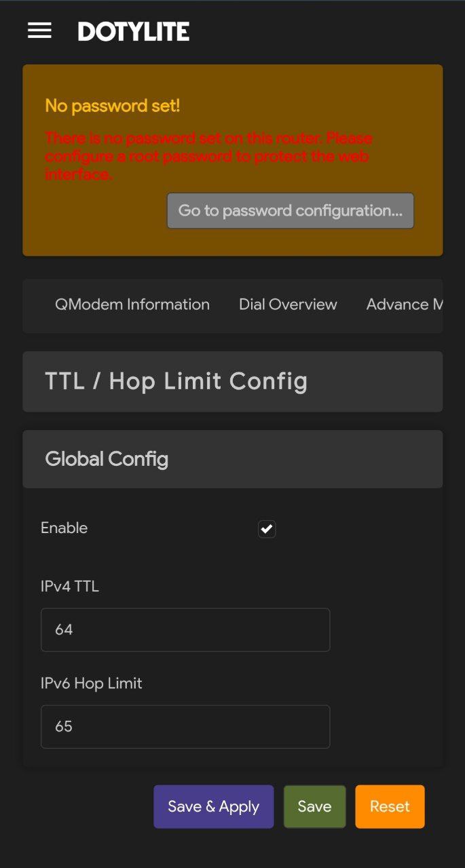This screenshot has width=465, height=868.
Task: Focus the IPv4 TTL input field
Action: (185, 629)
